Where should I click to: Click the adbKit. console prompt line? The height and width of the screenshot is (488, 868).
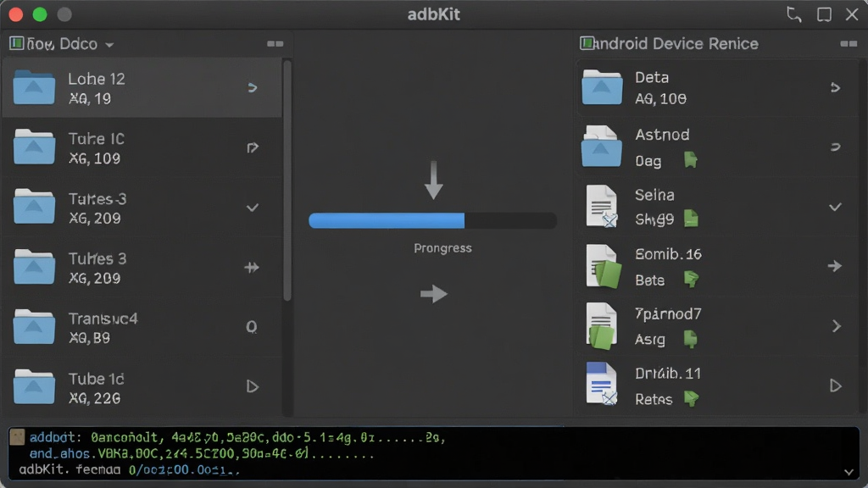(x=130, y=469)
